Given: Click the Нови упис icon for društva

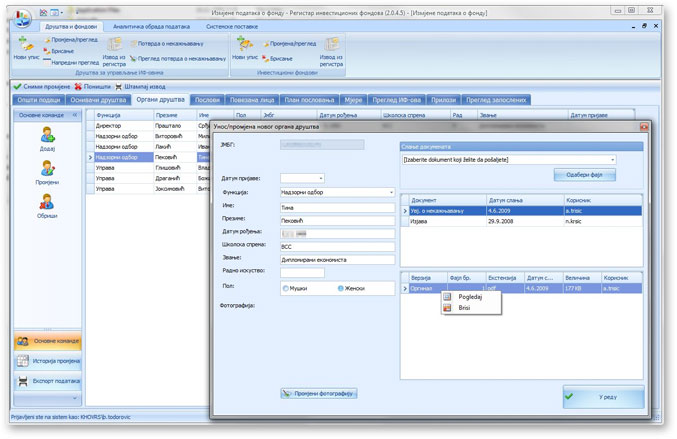Looking at the screenshot, I should (x=25, y=46).
